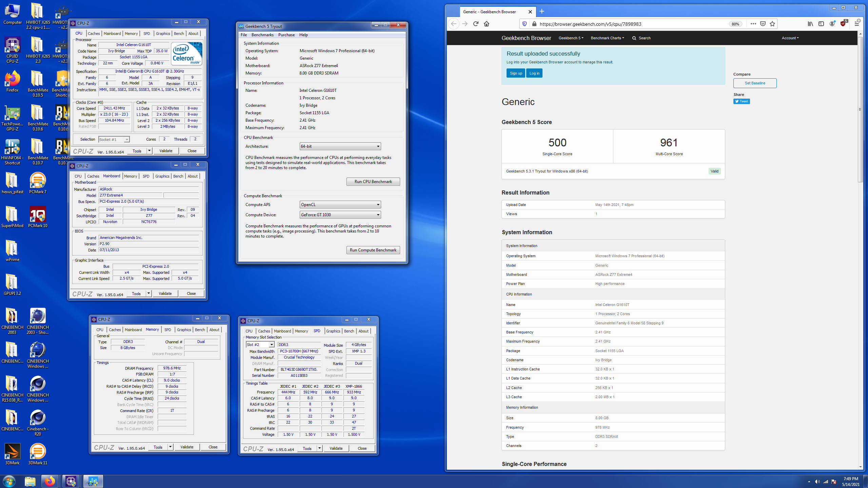Expand Tools arrow in CPU tab window
868x488 pixels.
[x=149, y=151]
